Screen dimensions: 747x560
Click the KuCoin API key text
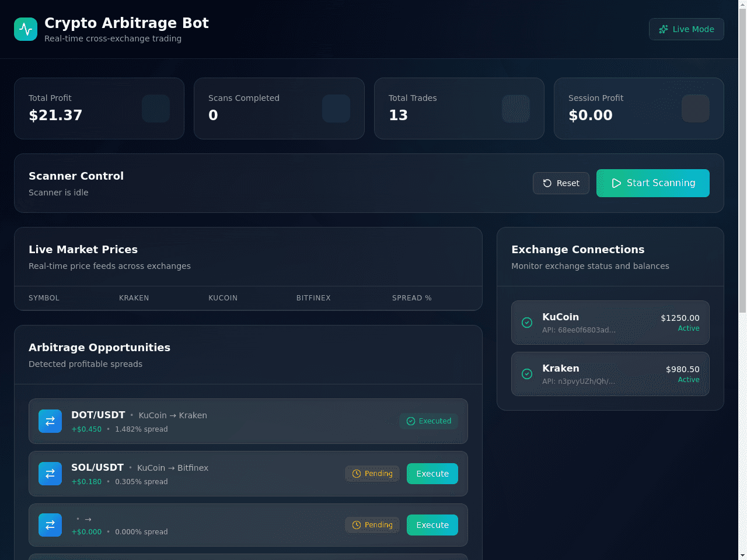click(x=579, y=330)
